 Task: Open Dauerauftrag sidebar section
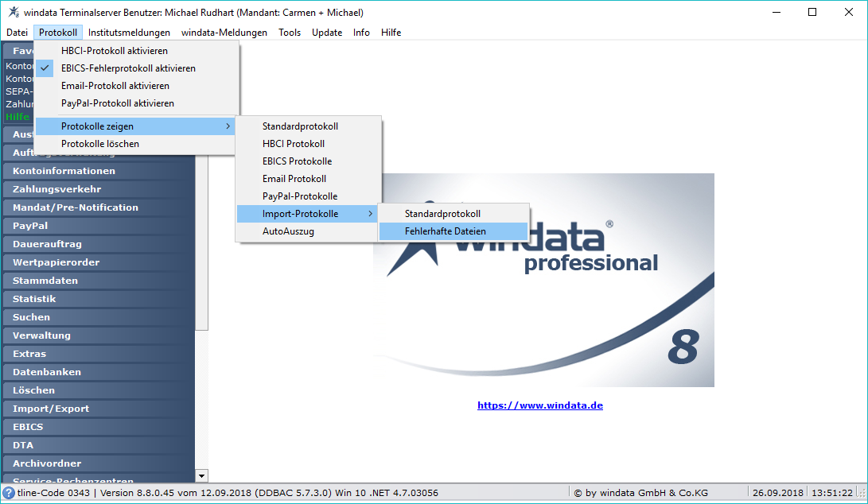pos(99,244)
